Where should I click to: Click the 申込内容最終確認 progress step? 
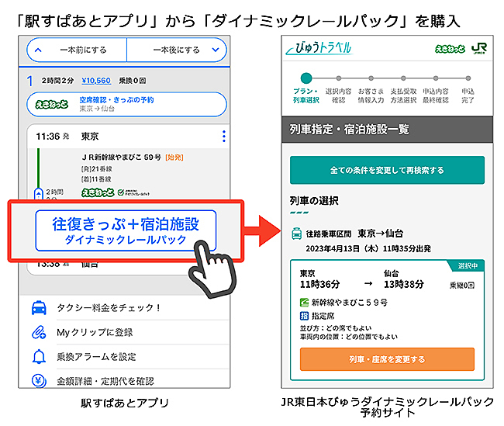(436, 92)
